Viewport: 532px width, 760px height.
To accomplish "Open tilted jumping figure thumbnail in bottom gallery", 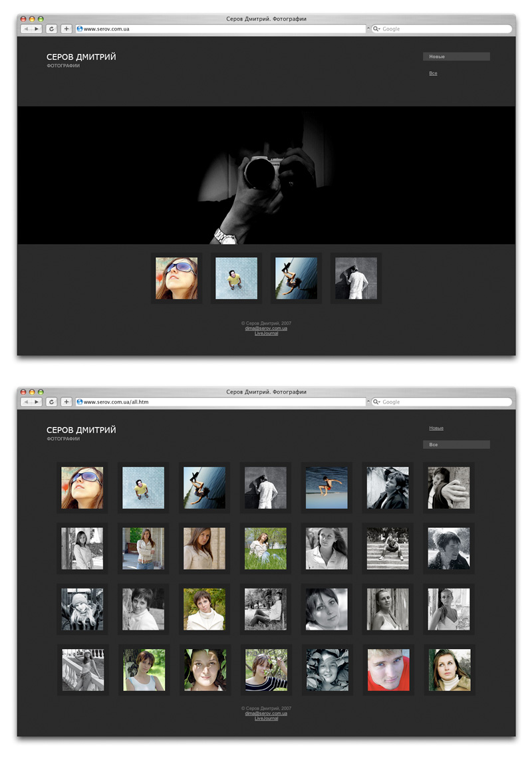I will click(204, 487).
